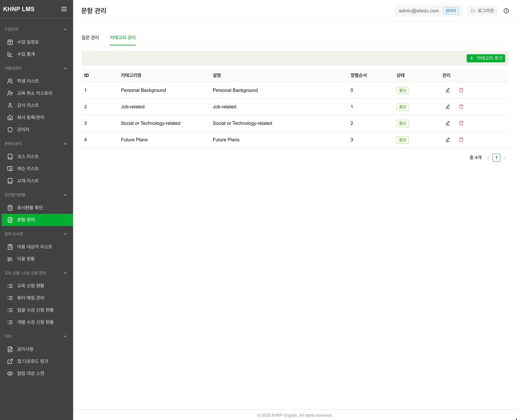Select the 카테고리 관리 tab
This screenshot has height=420, width=517.
tap(123, 38)
